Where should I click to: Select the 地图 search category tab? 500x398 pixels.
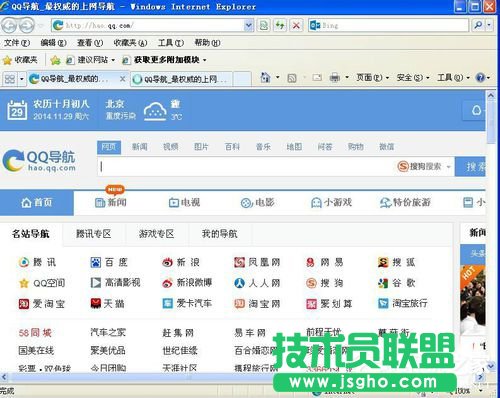294,147
